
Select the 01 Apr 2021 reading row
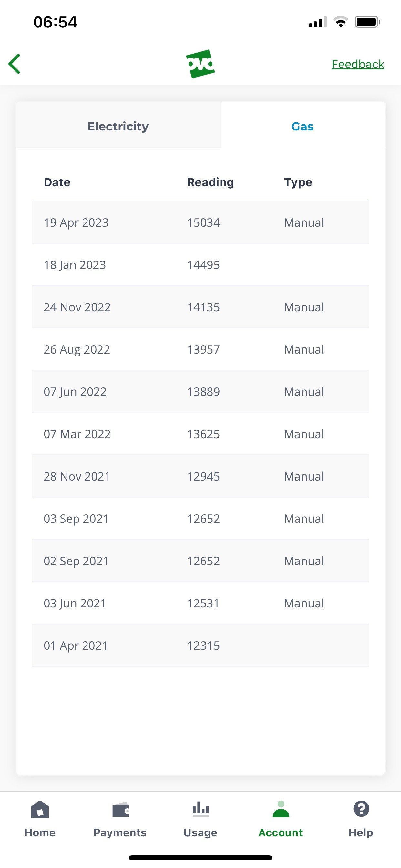pos(200,646)
